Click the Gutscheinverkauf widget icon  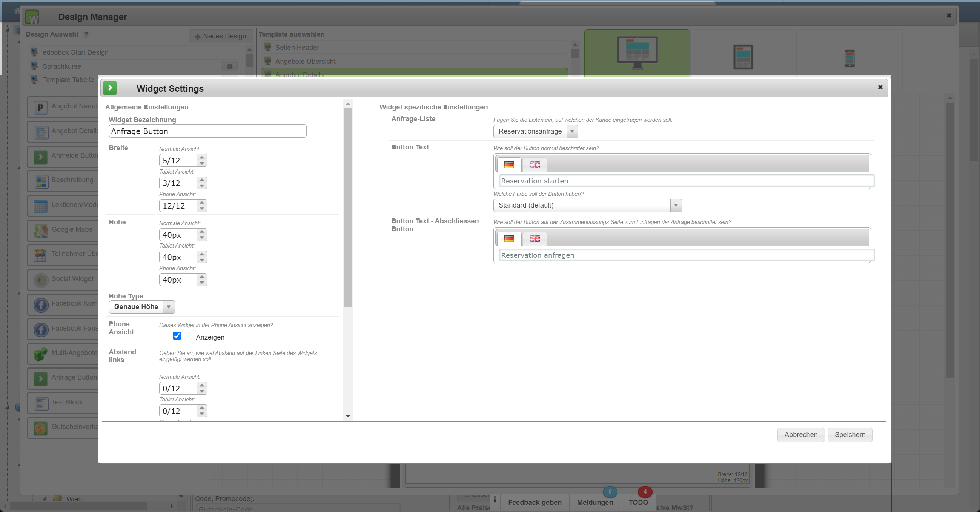tap(41, 428)
